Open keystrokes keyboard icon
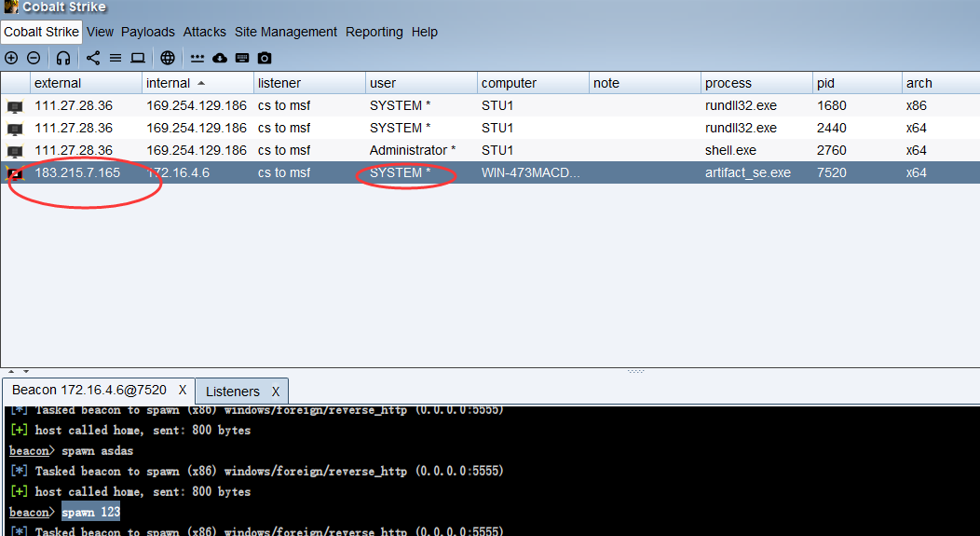Image resolution: width=980 pixels, height=536 pixels. [242, 58]
